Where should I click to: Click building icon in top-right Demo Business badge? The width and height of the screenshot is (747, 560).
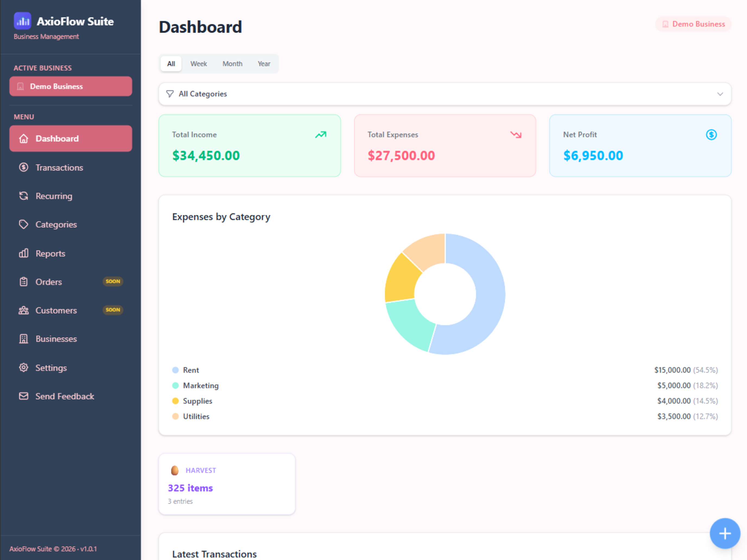point(665,24)
